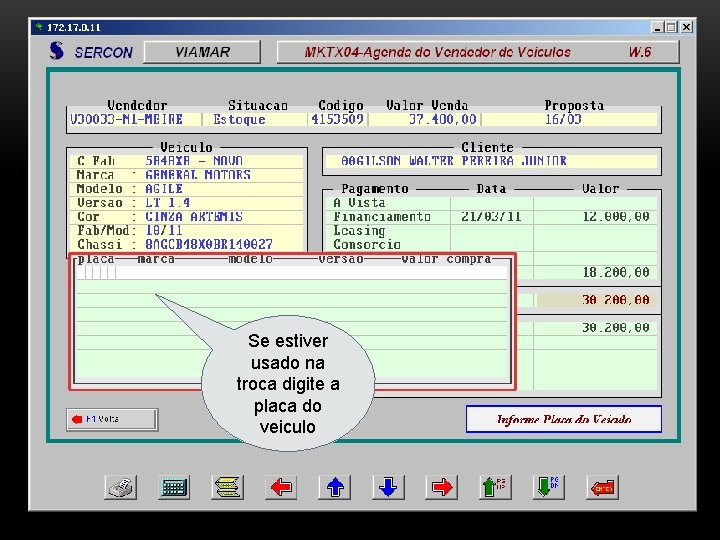Click the F1 Volta button

pyautogui.click(x=112, y=419)
